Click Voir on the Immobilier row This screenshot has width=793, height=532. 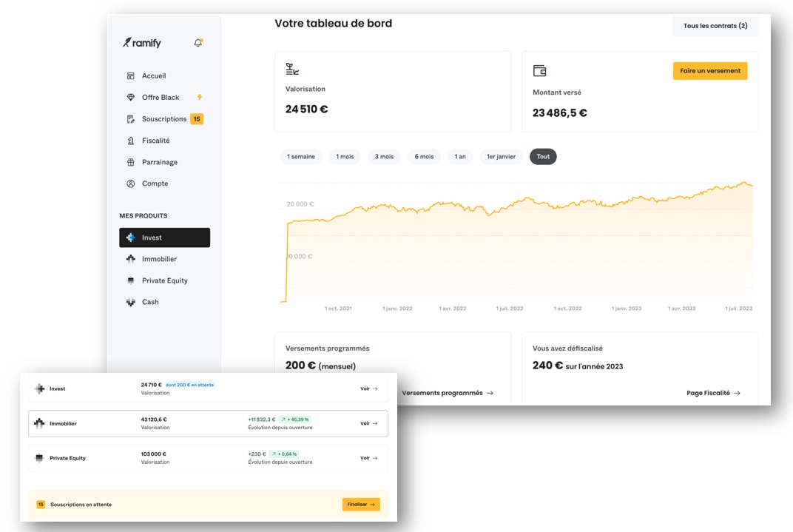click(x=368, y=423)
